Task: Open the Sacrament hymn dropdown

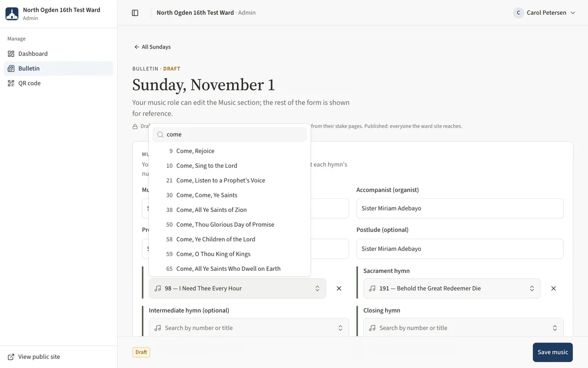Action: [452, 289]
